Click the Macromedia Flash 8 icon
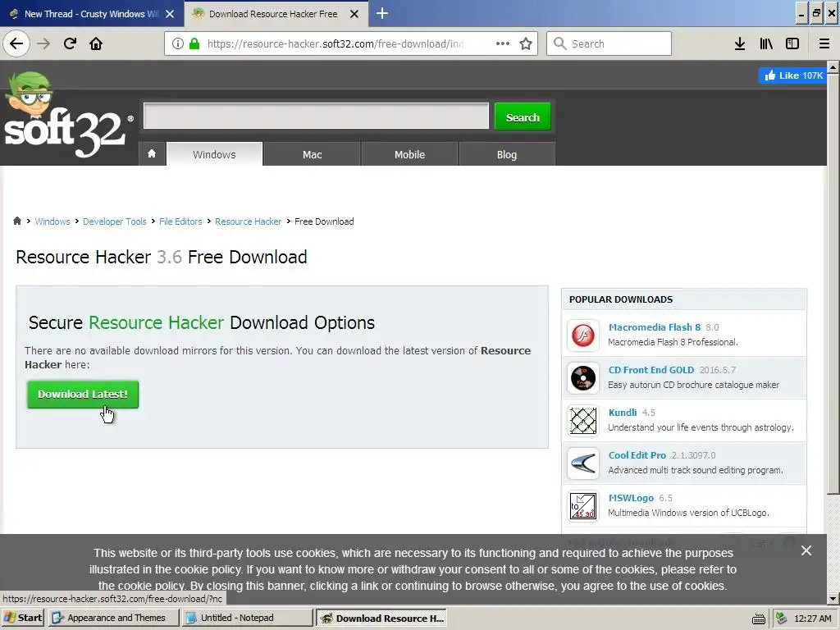This screenshot has height=630, width=840. [x=583, y=336]
